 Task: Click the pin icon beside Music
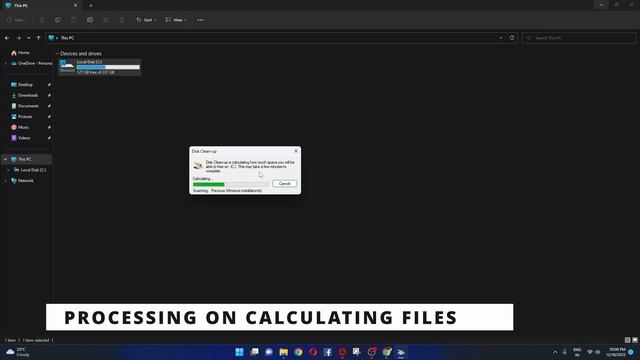[x=49, y=127]
